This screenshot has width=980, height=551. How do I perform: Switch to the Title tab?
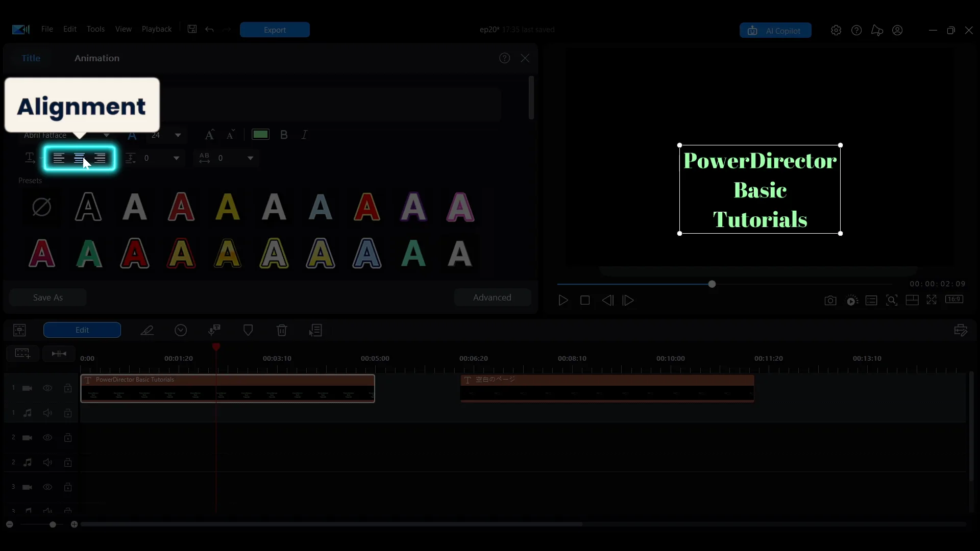click(31, 58)
